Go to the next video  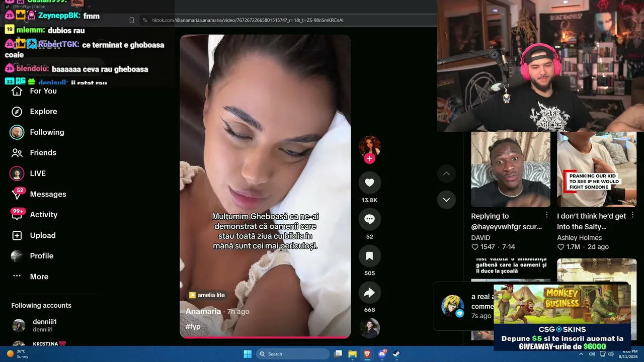point(446,200)
